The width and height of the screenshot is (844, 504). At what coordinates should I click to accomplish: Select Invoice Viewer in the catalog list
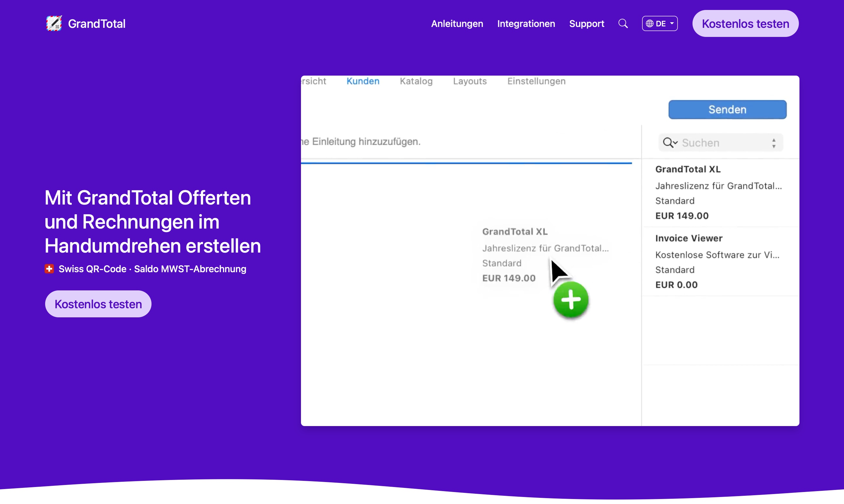click(x=720, y=261)
